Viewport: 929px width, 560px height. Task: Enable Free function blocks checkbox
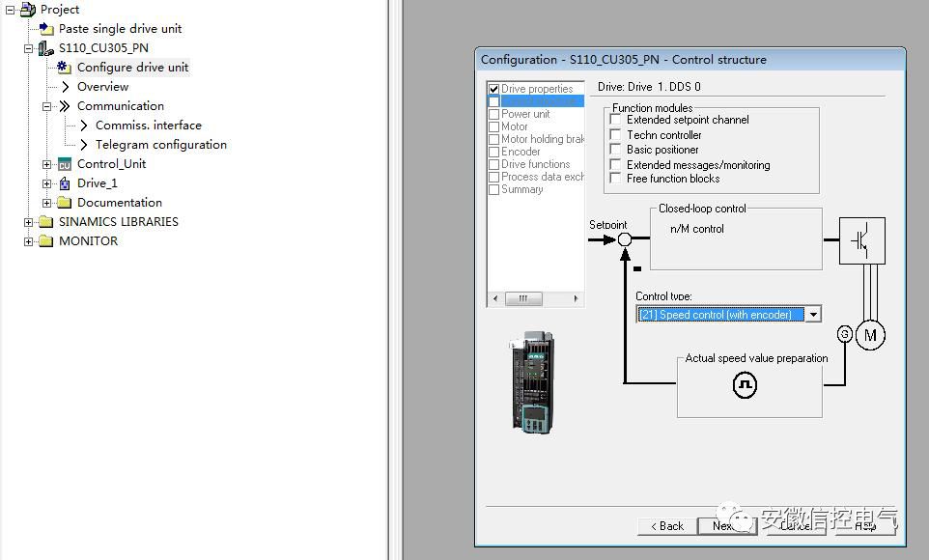click(615, 179)
